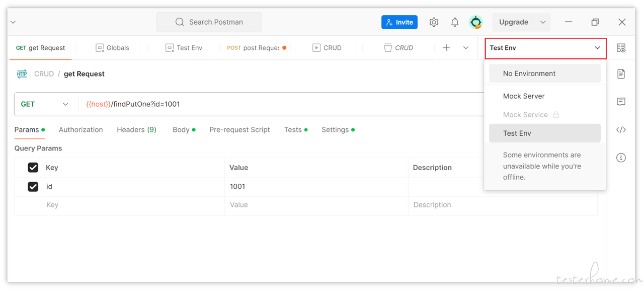Image resolution: width=644 pixels, height=293 pixels.
Task: Click the italic CRUD collection tab icon
Action: tap(388, 48)
